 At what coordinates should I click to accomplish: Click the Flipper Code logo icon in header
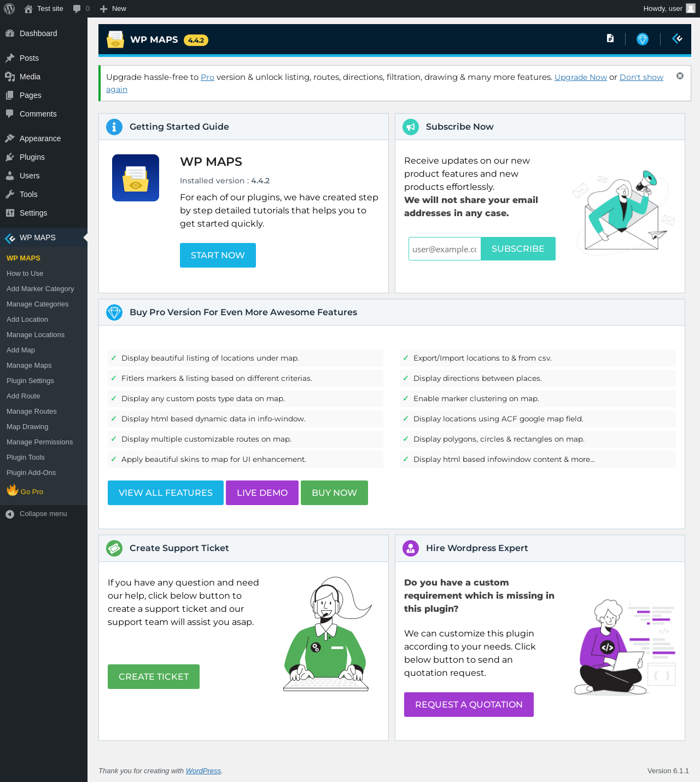pos(677,38)
